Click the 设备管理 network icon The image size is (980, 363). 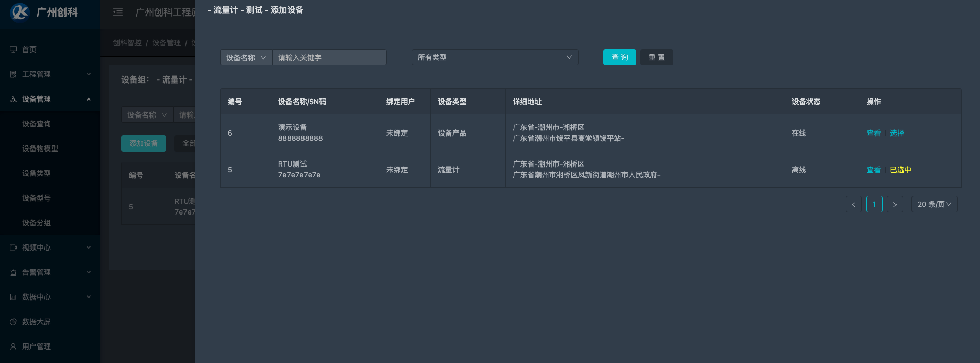click(x=13, y=99)
